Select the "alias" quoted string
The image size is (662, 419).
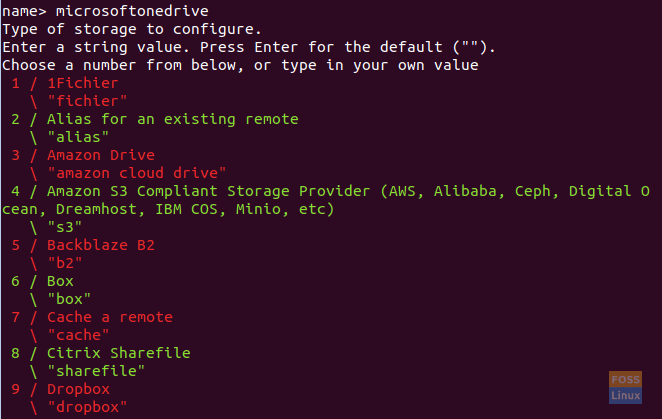[78, 137]
